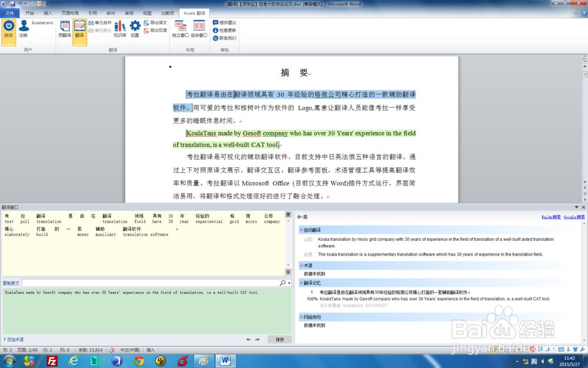Switch to the 插入 Insert tab
Viewport: 588px width, 368px height.
point(48,13)
